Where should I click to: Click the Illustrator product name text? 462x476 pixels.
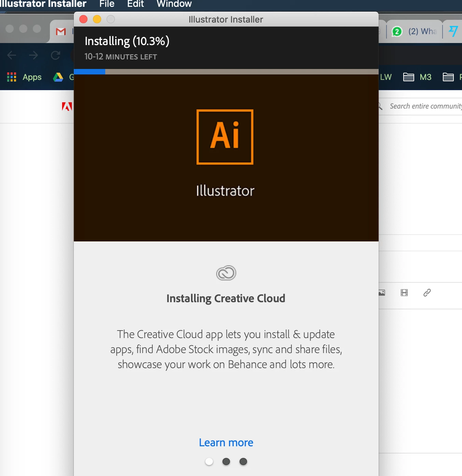(225, 191)
